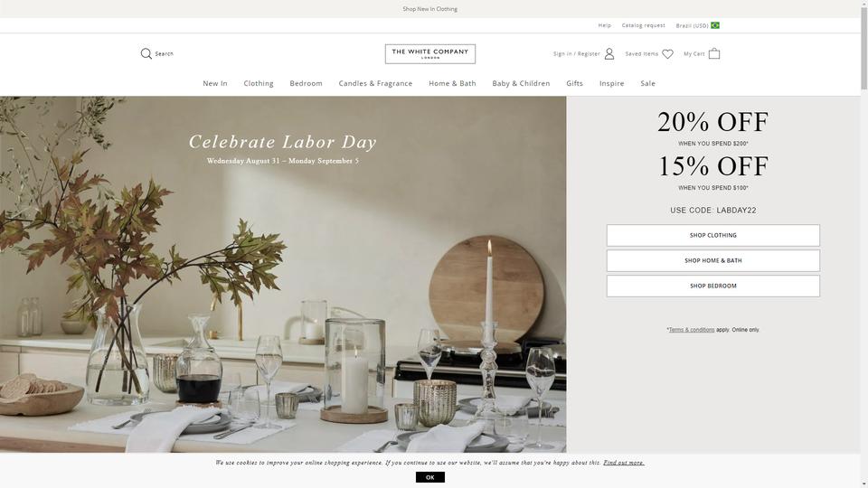This screenshot has height=488, width=868.
Task: Open the My Cart shopping bag icon
Action: point(714,53)
